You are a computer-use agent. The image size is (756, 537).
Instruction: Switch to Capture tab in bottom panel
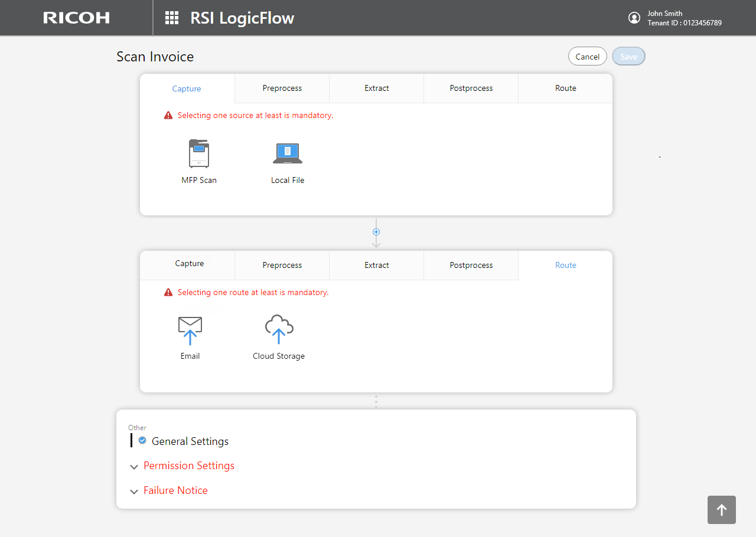pos(190,264)
